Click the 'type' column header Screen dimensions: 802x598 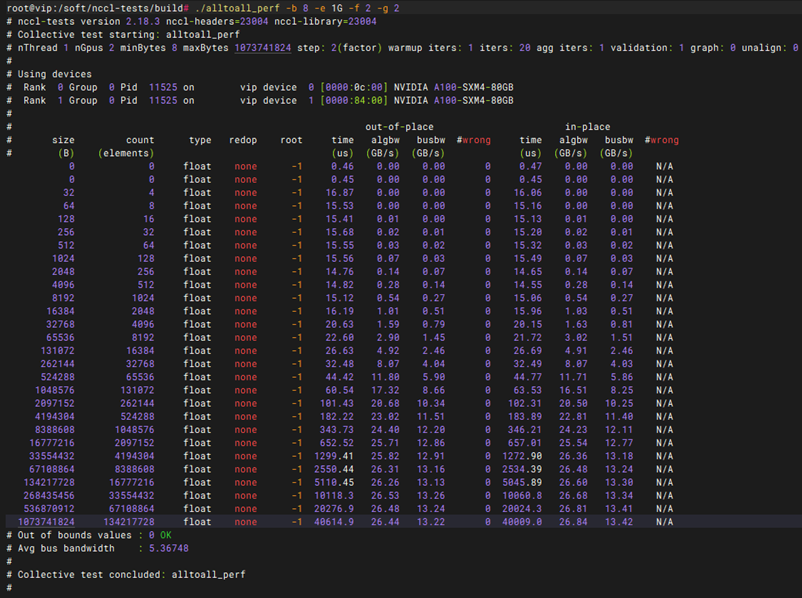coord(200,140)
